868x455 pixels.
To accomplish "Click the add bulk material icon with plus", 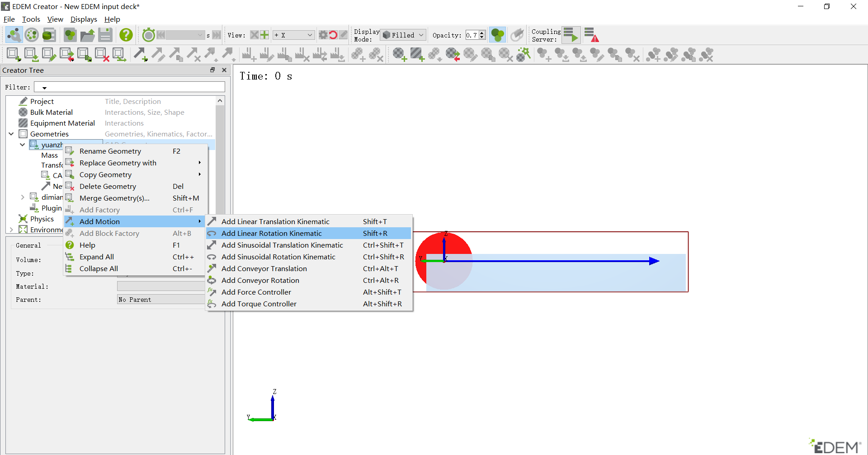I will pyautogui.click(x=399, y=55).
